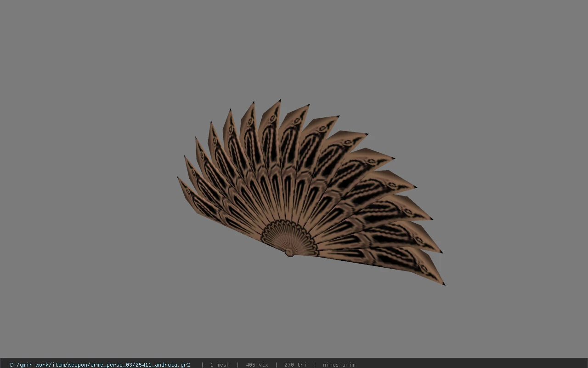Click the "nincs anim" status entry

pos(339,365)
